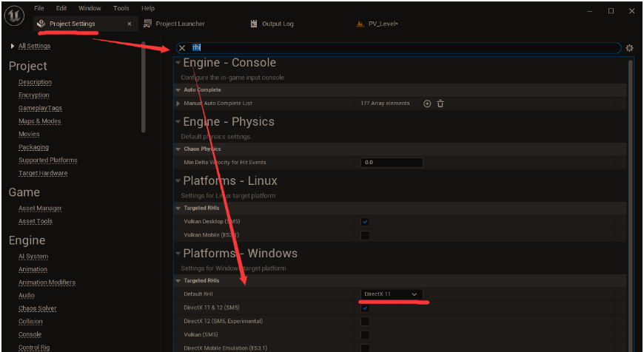Click the left sidebar scrollbar
Image resolution: width=644 pixels, height=352 pixels.
tap(144, 87)
